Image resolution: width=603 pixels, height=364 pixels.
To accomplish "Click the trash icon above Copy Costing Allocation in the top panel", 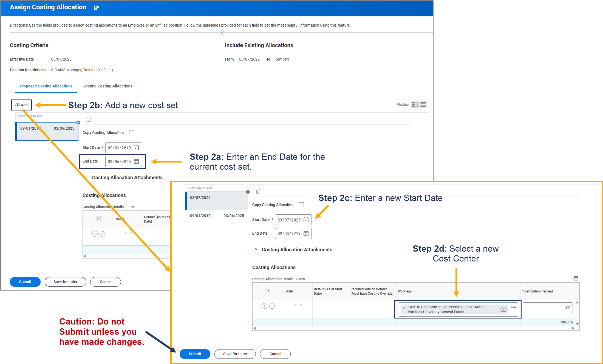I will (89, 120).
